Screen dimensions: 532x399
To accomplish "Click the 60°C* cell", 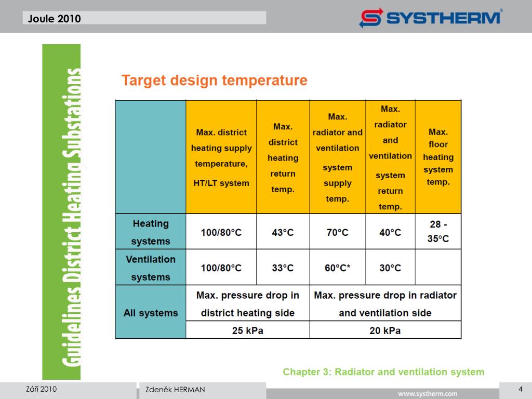I will pos(338,268).
